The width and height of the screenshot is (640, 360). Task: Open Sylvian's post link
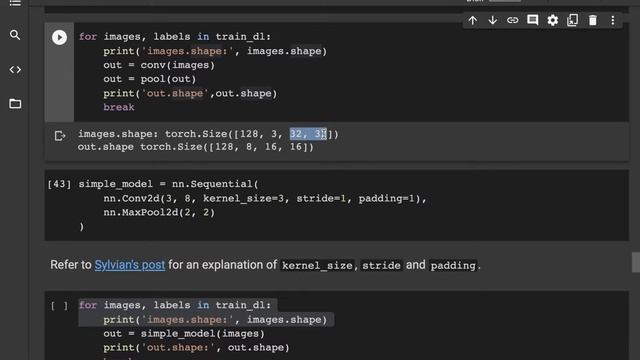(x=130, y=265)
